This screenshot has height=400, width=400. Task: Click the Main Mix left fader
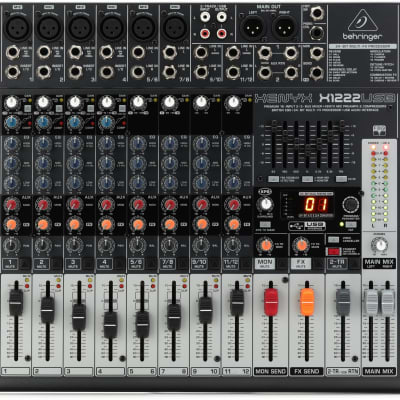click(371, 302)
